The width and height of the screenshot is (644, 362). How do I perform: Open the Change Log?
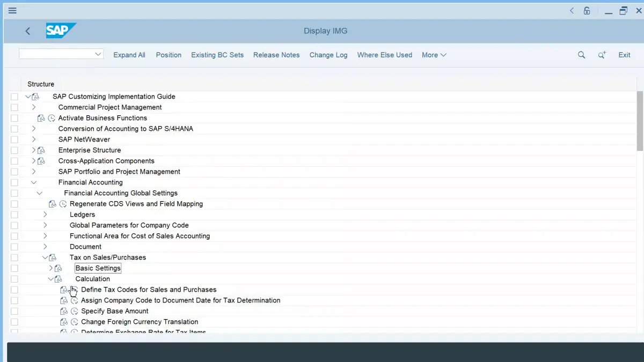(328, 55)
